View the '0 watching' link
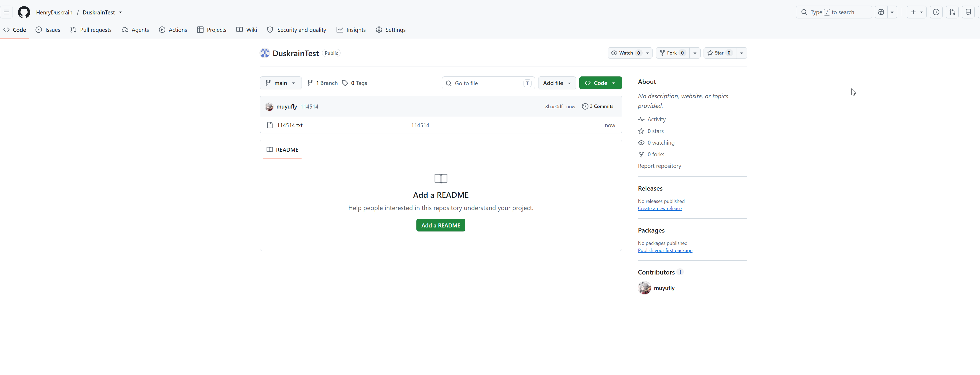 656,143
